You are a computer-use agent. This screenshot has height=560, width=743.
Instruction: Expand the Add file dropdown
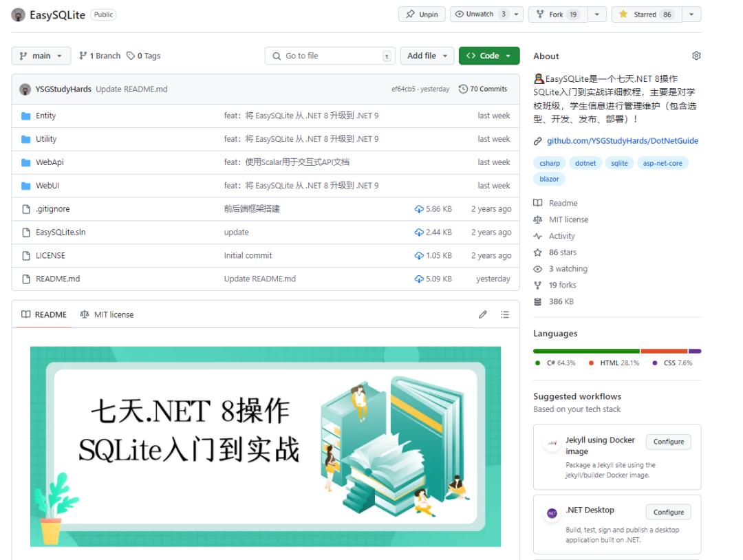pyautogui.click(x=427, y=56)
